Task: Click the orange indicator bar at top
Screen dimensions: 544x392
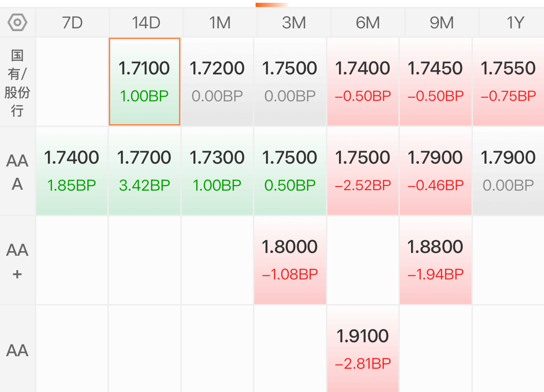Action: point(272,5)
